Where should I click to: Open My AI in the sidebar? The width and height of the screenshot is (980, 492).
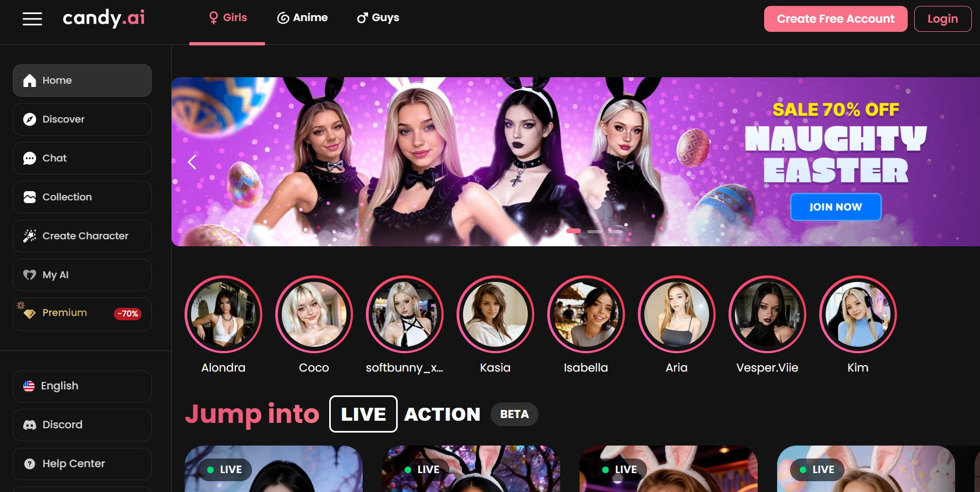pyautogui.click(x=82, y=275)
